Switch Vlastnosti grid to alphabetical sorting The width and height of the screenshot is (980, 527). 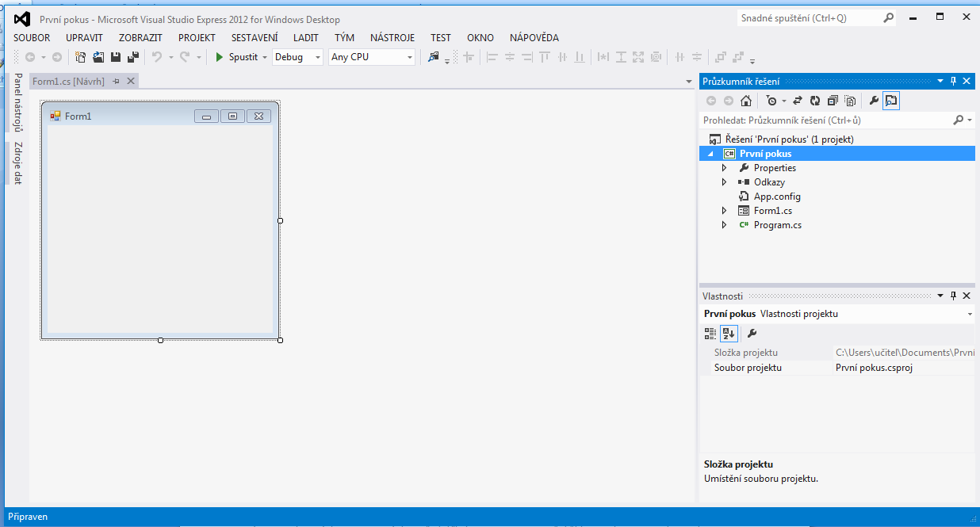(x=729, y=334)
